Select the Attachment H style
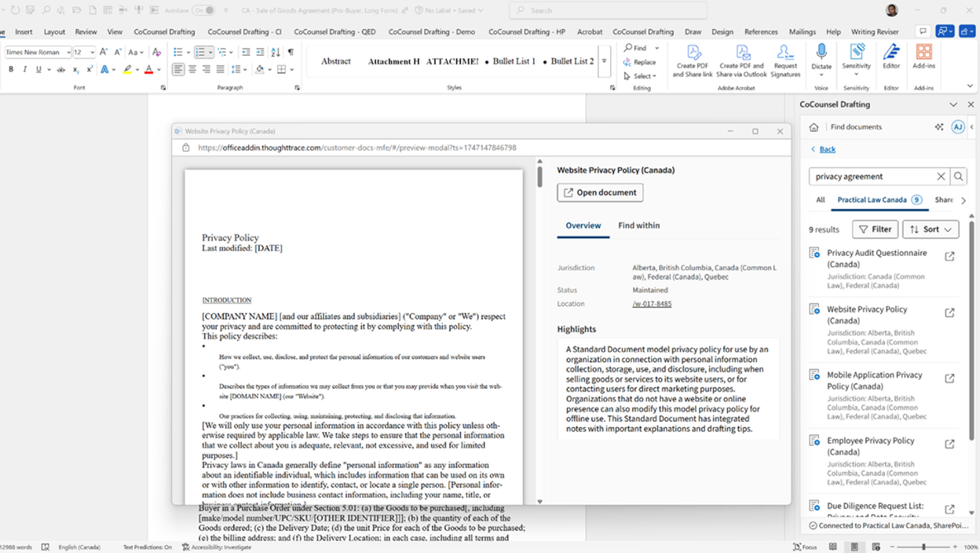The width and height of the screenshot is (980, 553). click(394, 61)
